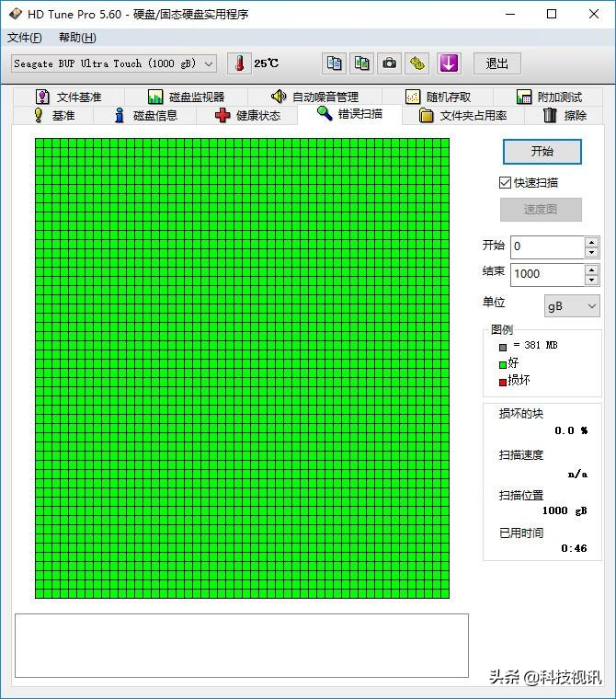Screen dimensions: 616x699
Task: Switch to the 随机存取 tab
Action: [x=438, y=97]
